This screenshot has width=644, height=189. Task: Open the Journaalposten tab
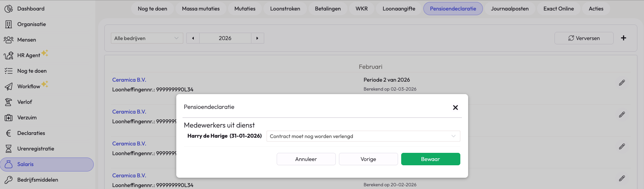click(509, 9)
